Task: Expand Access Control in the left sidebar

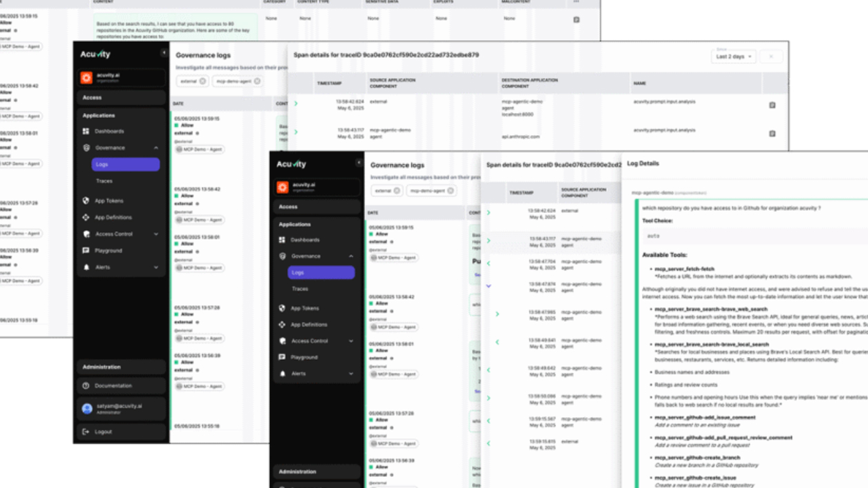Action: [x=156, y=234]
